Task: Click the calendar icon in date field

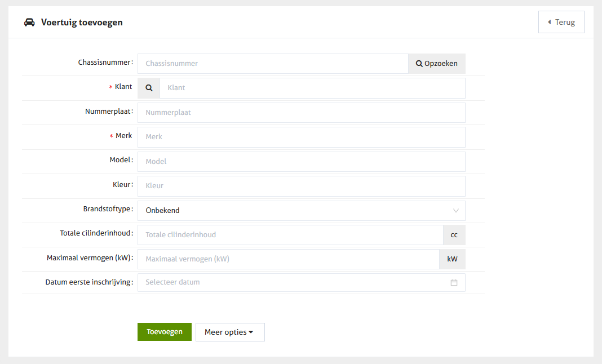Action: pos(454,282)
